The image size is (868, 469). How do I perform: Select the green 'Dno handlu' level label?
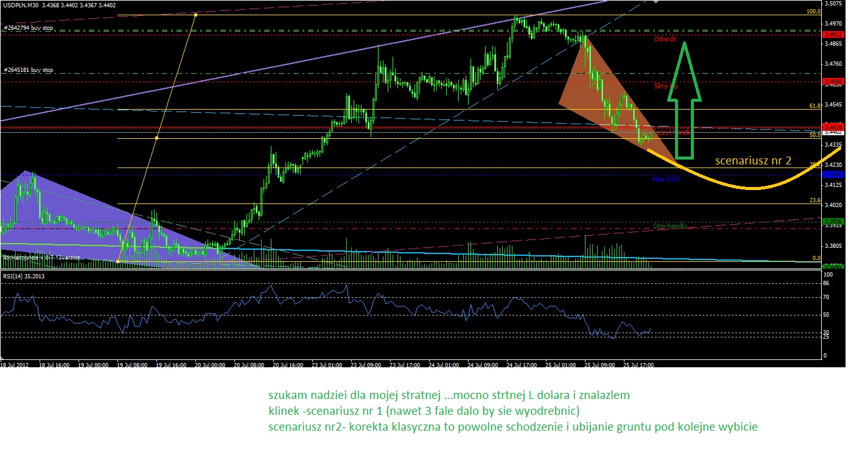point(670,226)
